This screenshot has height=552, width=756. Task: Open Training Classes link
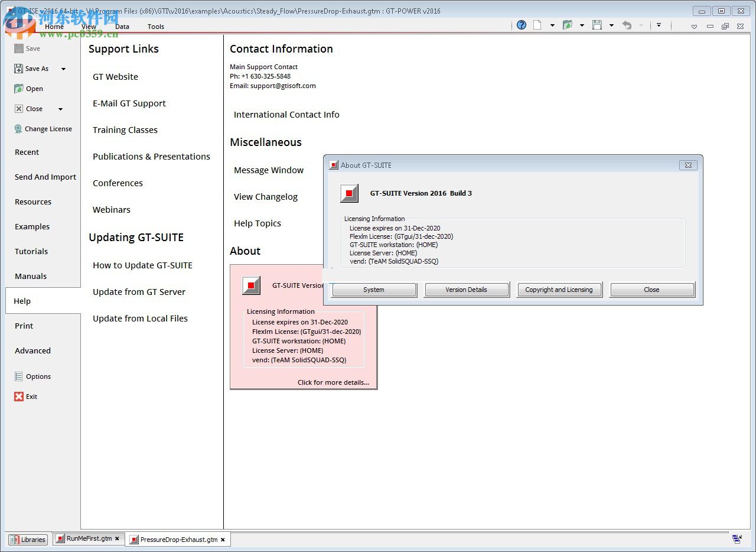pyautogui.click(x=125, y=130)
